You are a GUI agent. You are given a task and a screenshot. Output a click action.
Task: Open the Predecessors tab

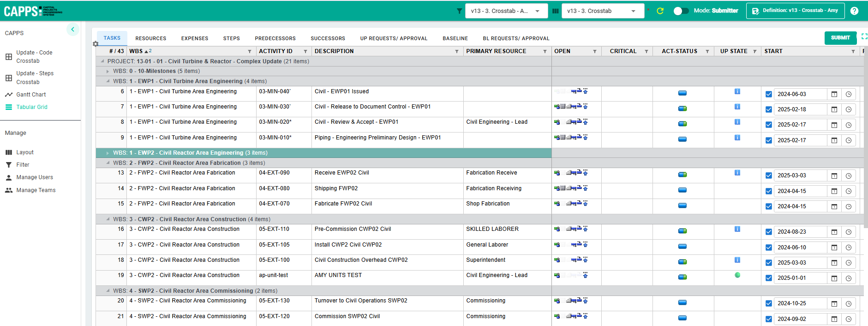[275, 38]
